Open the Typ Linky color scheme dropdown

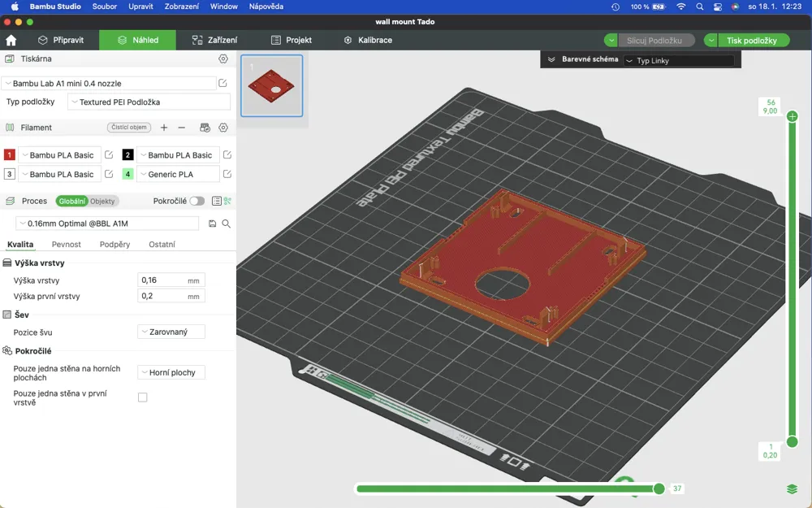pos(678,61)
